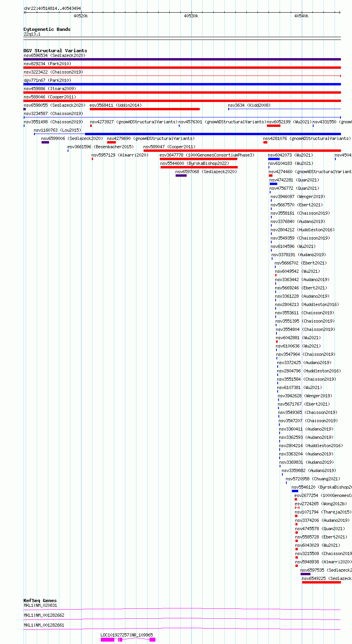Select the esv3568411 (Uddin2014) red bar

point(145,109)
